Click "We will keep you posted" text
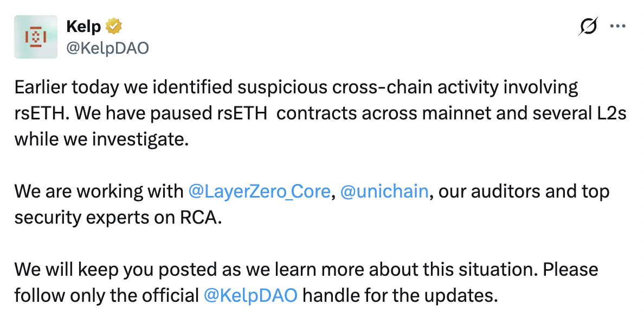644x317 pixels. coord(115,269)
